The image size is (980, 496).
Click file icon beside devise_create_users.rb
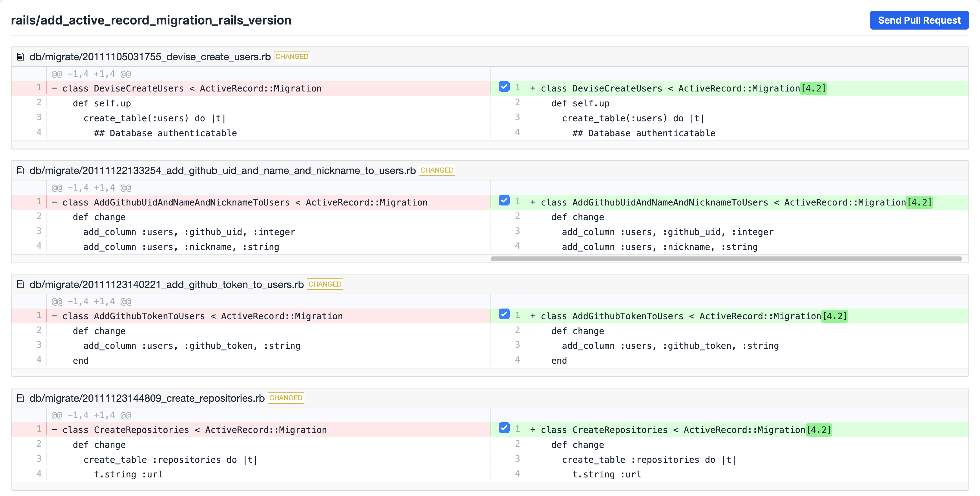21,57
